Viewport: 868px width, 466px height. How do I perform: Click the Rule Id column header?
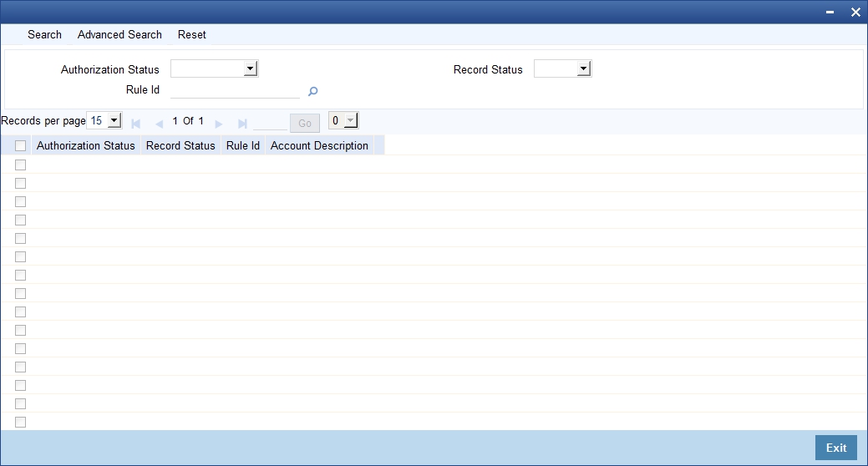coord(243,145)
